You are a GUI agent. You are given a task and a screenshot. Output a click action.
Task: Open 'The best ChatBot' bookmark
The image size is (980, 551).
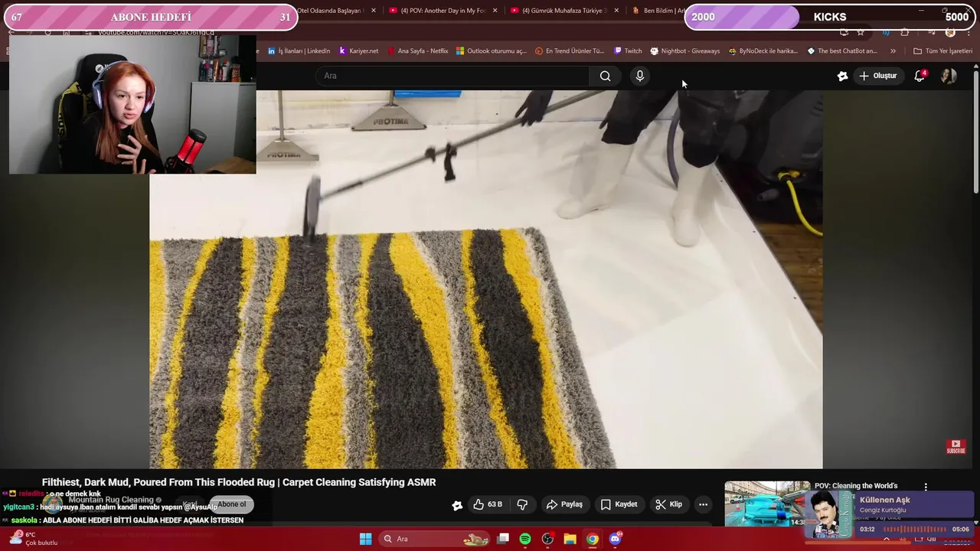click(x=842, y=51)
